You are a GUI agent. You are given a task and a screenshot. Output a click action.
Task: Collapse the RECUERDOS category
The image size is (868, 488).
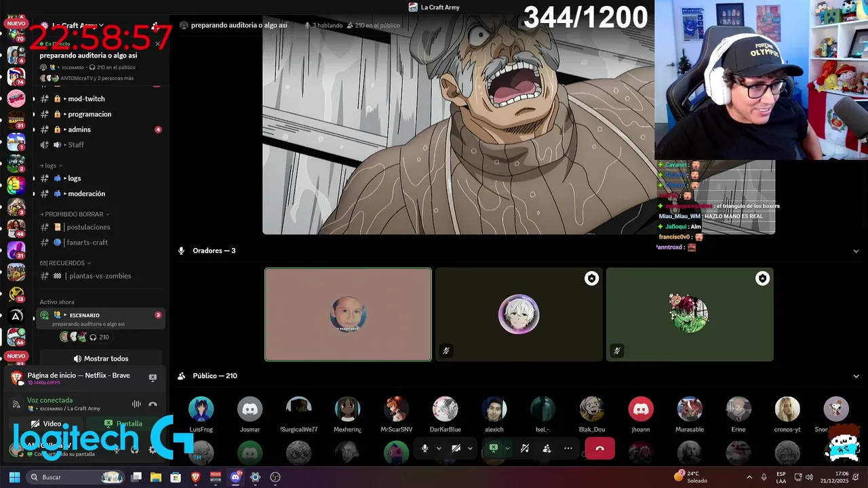click(65, 263)
